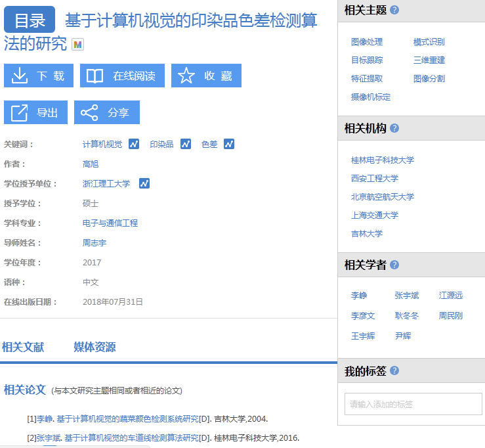The width and height of the screenshot is (485, 448).
Task: Open author link 高旭
Action: tap(91, 164)
